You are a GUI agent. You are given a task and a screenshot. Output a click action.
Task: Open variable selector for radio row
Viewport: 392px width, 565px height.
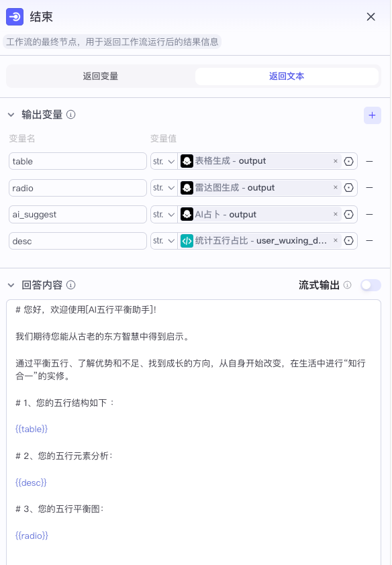349,188
